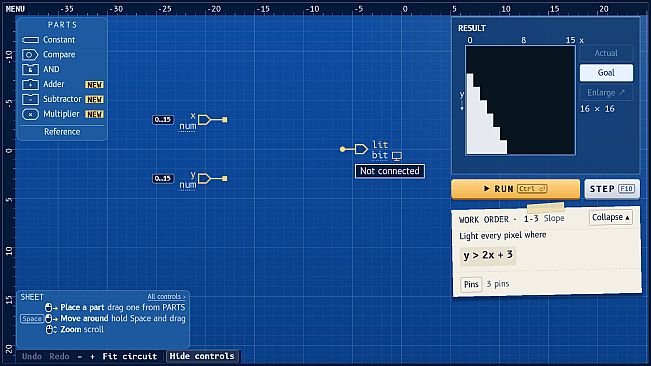Image resolution: width=651 pixels, height=366 pixels.
Task: Click the monitor icon beside lit bit
Action: tap(397, 156)
